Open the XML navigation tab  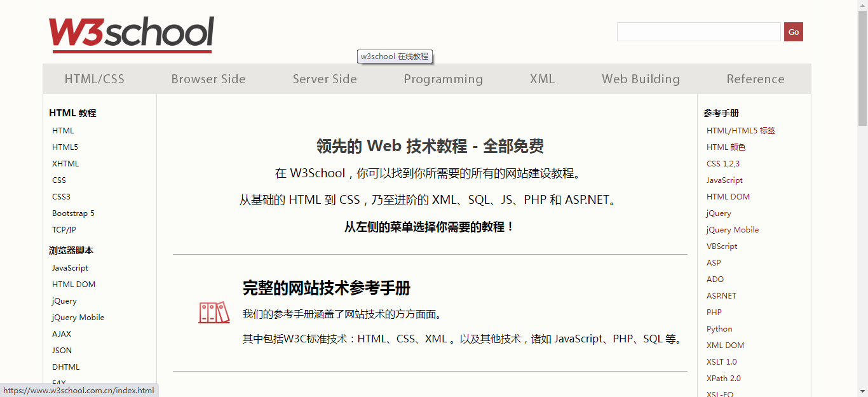point(543,79)
